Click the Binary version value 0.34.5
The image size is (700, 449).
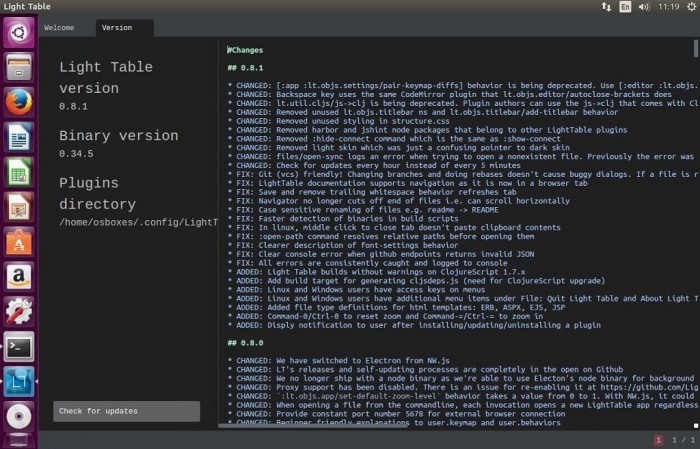tap(76, 154)
